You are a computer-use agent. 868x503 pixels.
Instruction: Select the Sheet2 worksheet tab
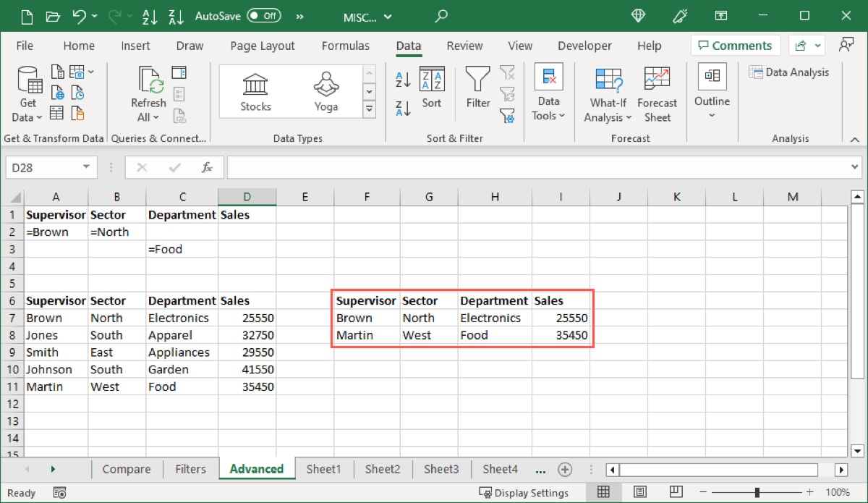coord(383,469)
